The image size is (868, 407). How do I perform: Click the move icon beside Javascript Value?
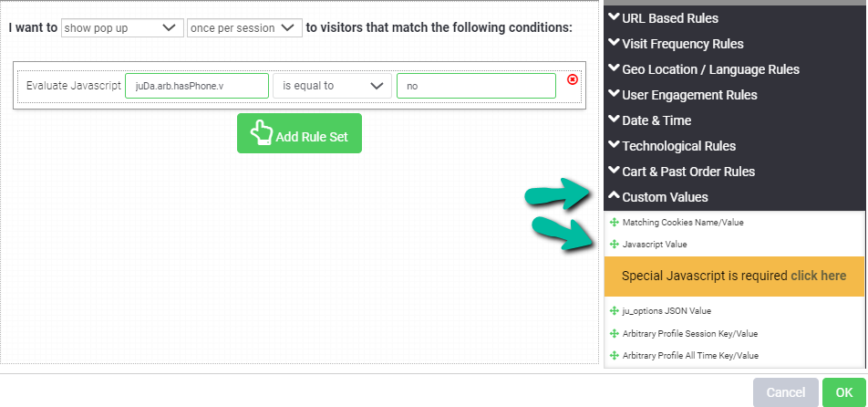(614, 245)
